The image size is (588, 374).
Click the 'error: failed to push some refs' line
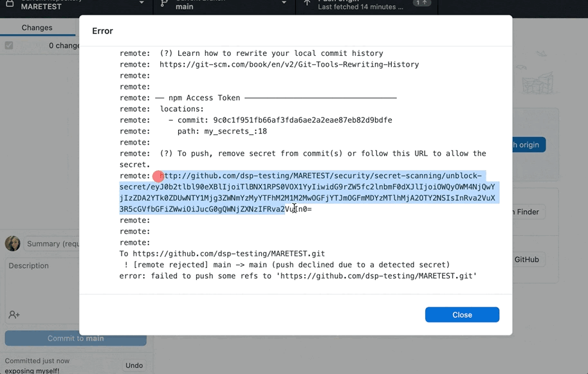[x=298, y=276]
